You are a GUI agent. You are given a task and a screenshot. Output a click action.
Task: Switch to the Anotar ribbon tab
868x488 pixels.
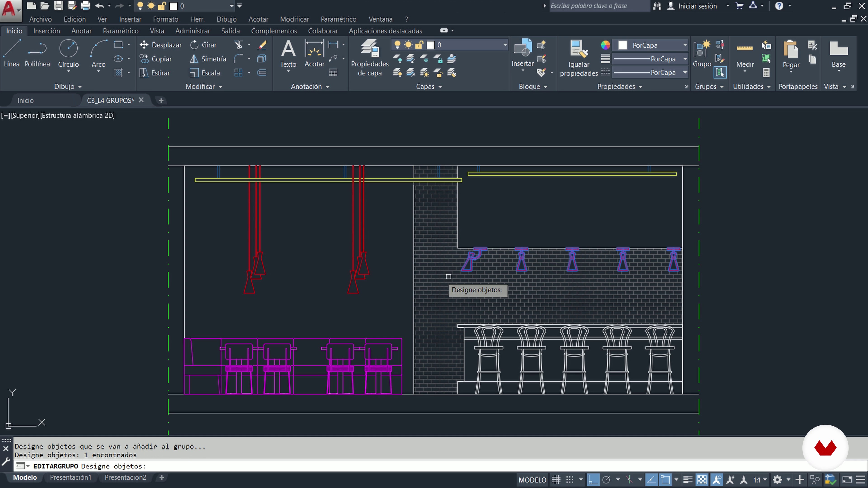(x=81, y=31)
